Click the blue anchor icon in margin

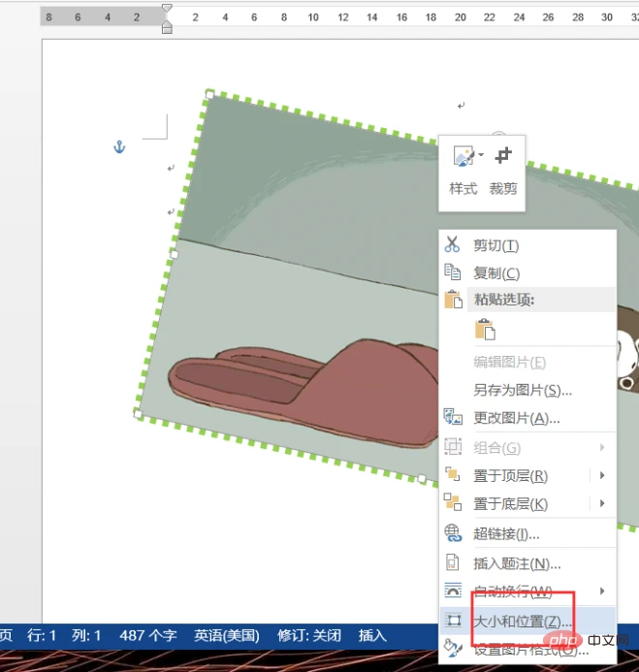(119, 147)
